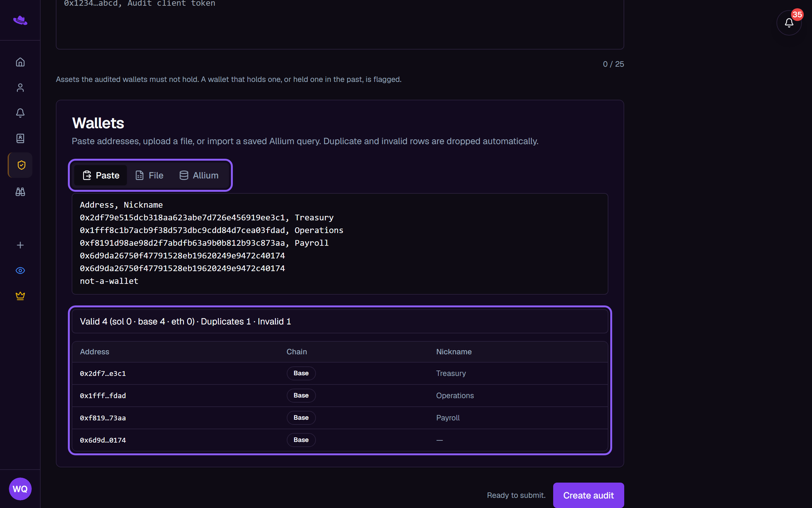Switch to the File upload tab
This screenshot has height=508, width=812.
click(149, 175)
